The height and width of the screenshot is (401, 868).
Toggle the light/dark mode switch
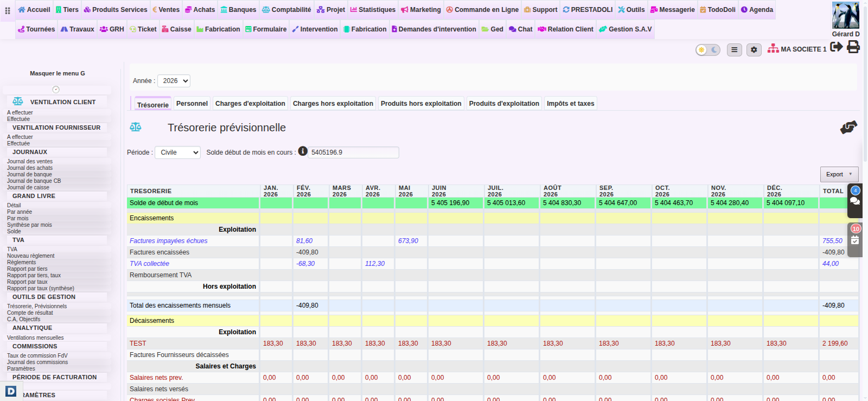pyautogui.click(x=708, y=50)
